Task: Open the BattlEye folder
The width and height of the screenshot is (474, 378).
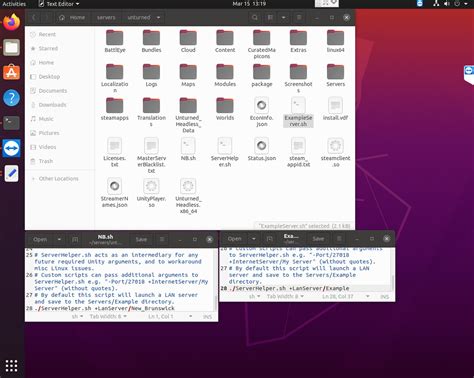Action: (115, 41)
